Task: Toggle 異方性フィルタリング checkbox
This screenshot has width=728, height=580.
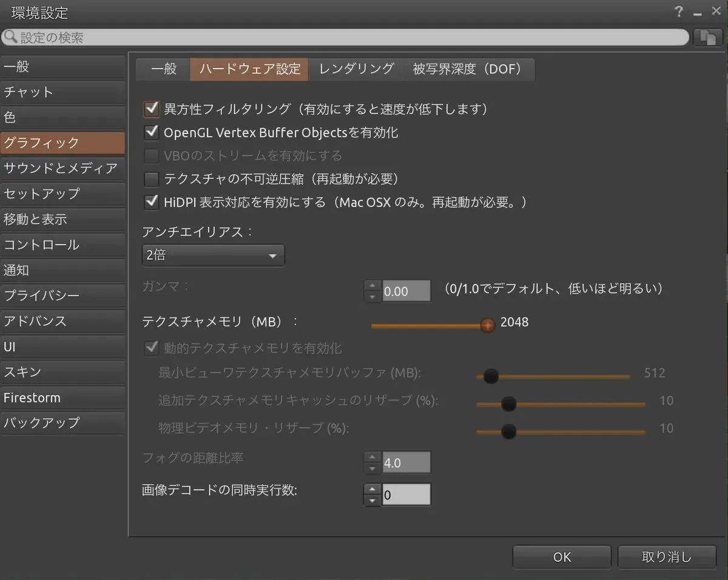Action: (151, 109)
